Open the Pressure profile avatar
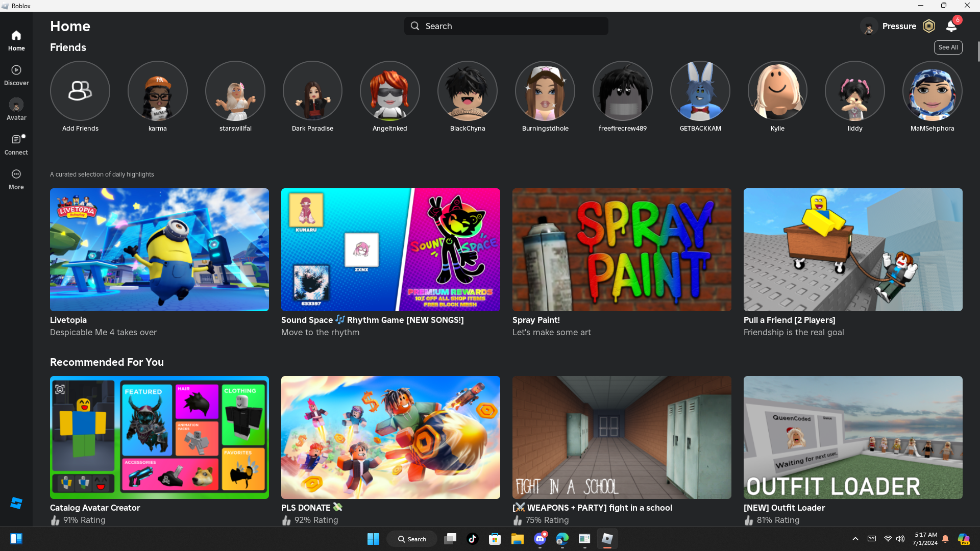This screenshot has width=980, height=551. tap(869, 26)
